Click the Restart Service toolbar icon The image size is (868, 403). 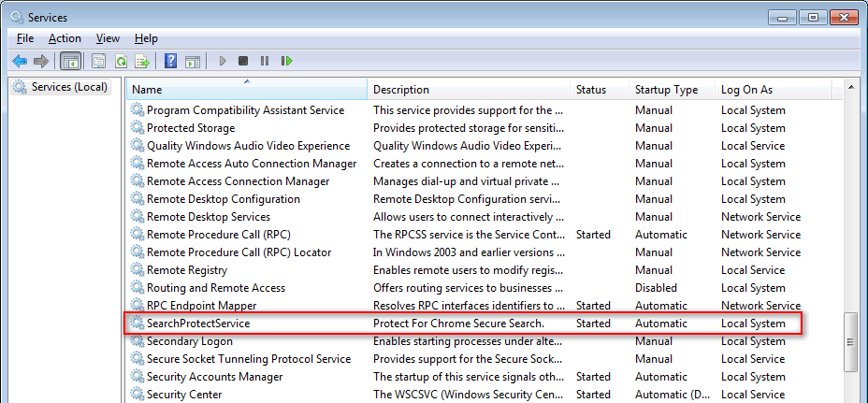[286, 61]
